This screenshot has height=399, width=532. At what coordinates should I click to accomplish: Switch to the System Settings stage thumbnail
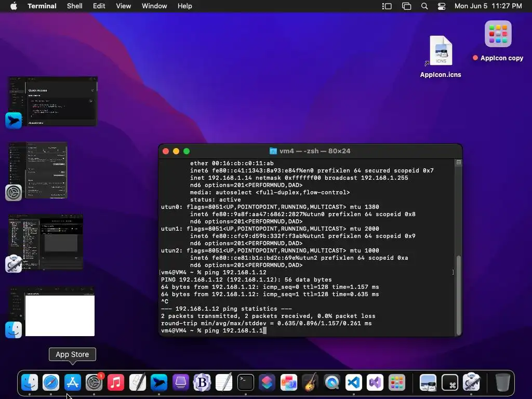pos(37,171)
